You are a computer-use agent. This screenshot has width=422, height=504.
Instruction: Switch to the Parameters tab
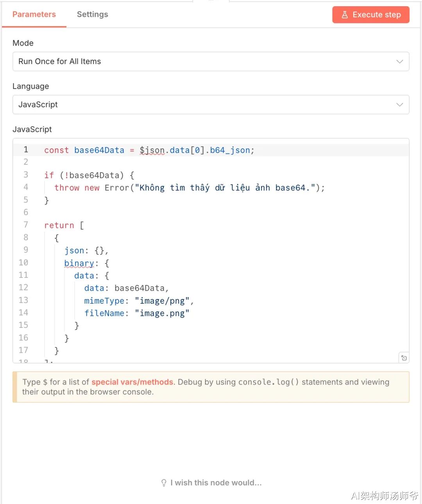34,14
